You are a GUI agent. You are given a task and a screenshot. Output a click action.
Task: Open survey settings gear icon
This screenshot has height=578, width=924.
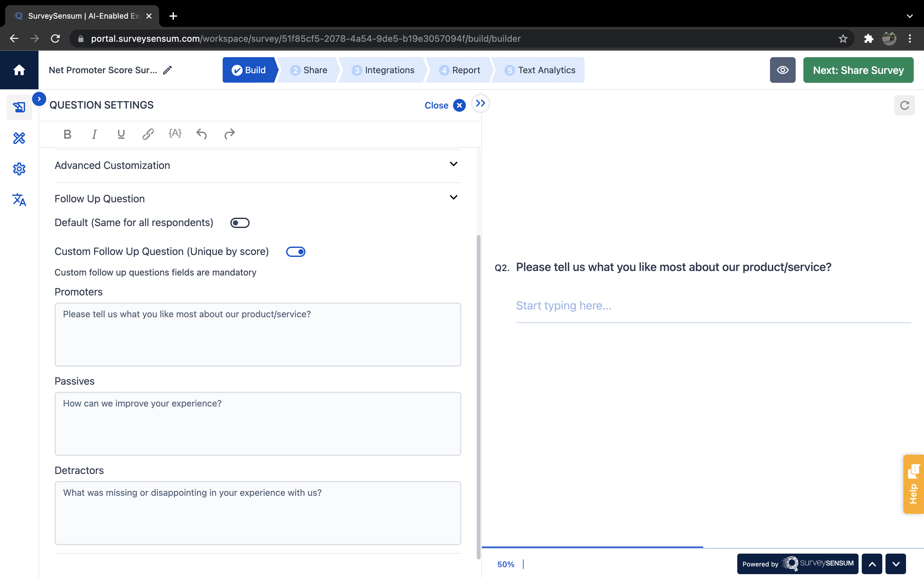point(19,169)
